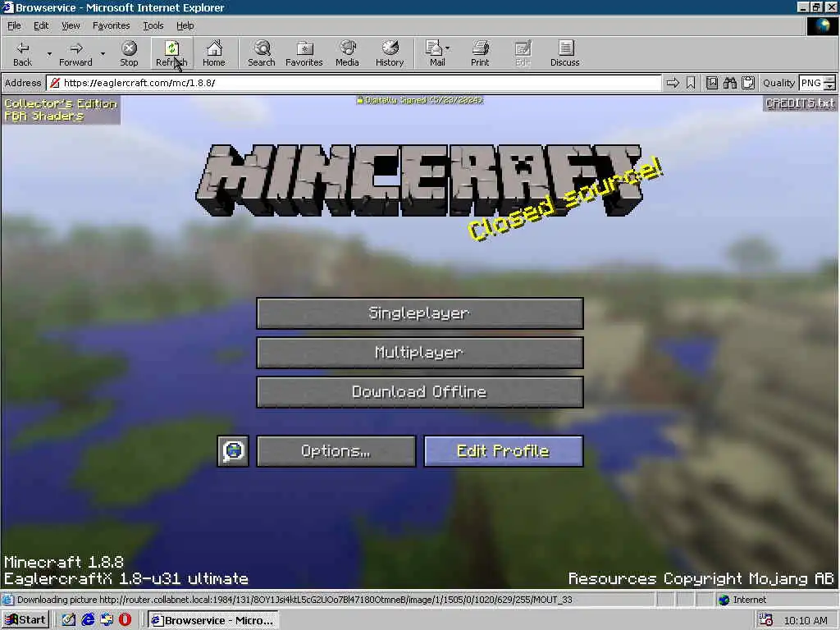Image resolution: width=840 pixels, height=630 pixels.
Task: Click the Digitally Signed text
Action: pyautogui.click(x=420, y=100)
